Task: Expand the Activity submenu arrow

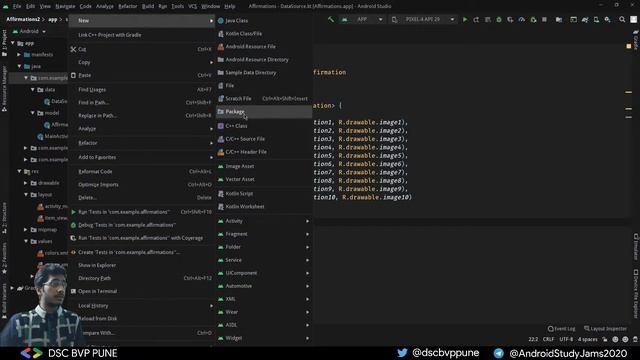Action: pos(307,221)
